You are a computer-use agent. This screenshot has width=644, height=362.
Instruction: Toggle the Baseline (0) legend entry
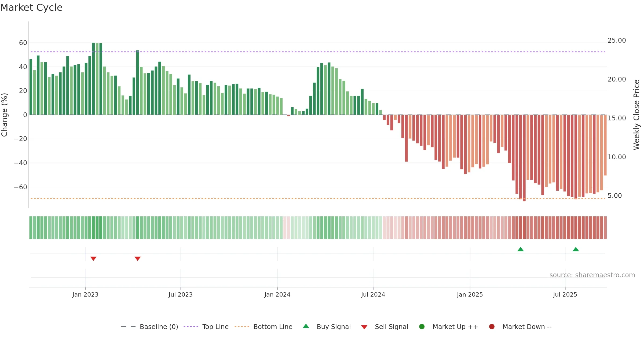pos(149,327)
